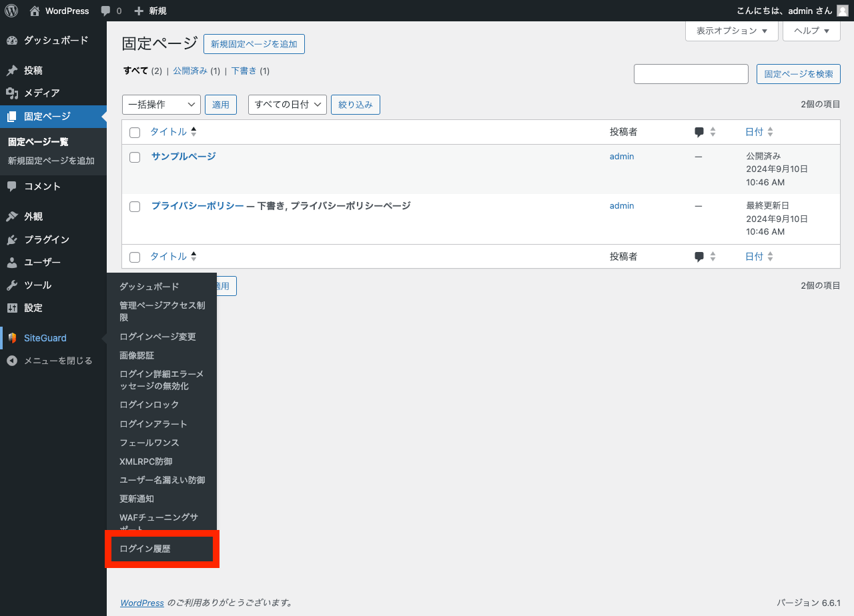The width and height of the screenshot is (854, 616).
Task: Open the プライバシーポリシー title link
Action: [x=197, y=205]
